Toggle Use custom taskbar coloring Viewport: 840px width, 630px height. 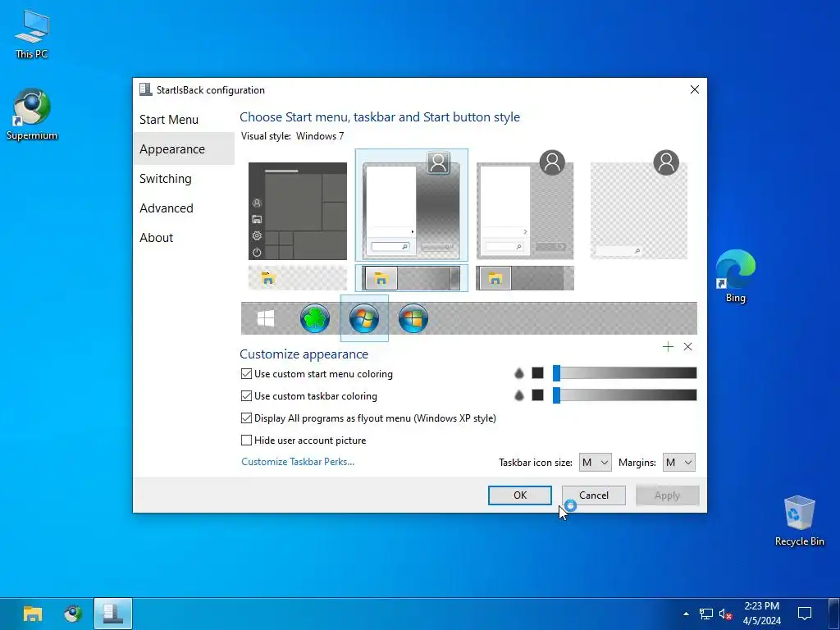(309, 396)
